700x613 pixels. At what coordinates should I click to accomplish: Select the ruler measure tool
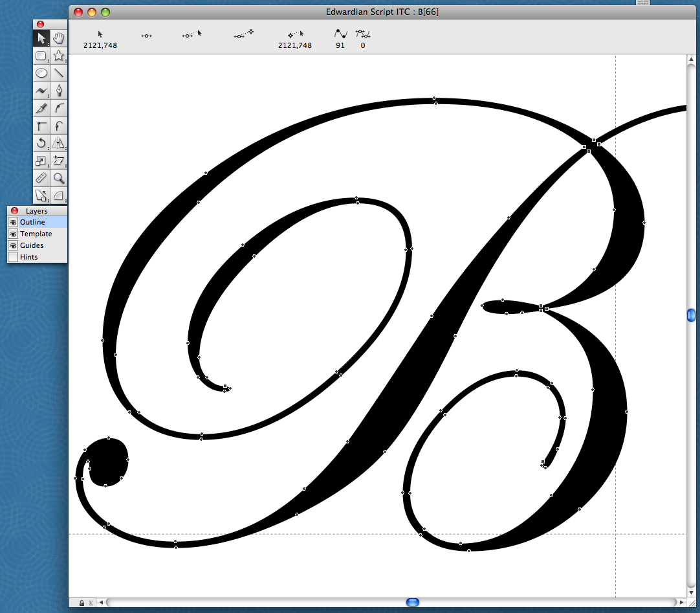click(x=41, y=178)
